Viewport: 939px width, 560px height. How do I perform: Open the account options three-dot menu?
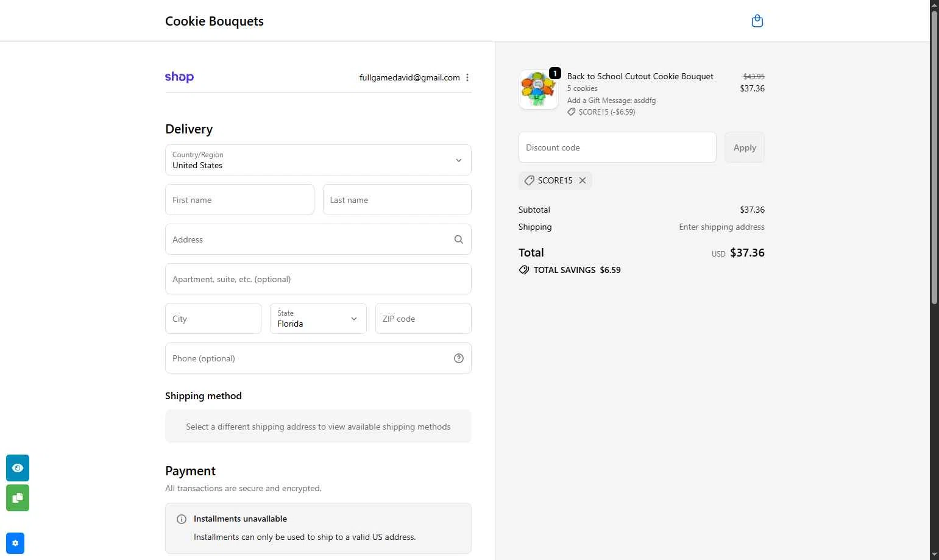[467, 77]
